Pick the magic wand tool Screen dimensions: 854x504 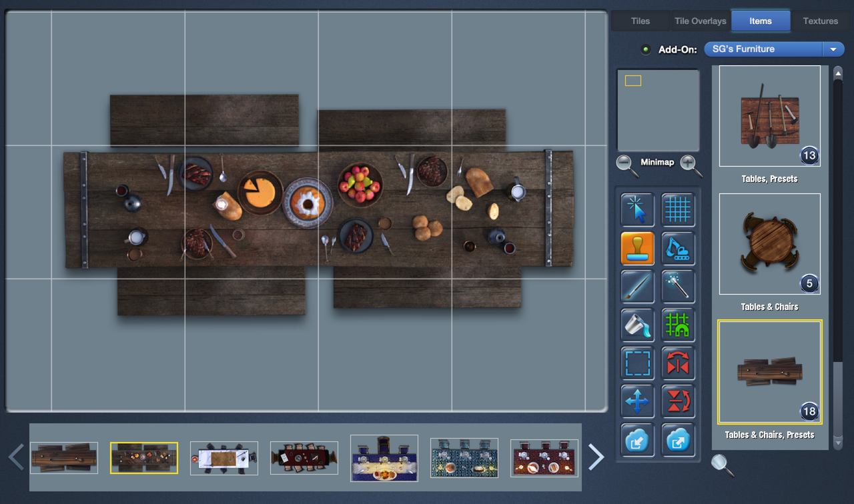[678, 287]
